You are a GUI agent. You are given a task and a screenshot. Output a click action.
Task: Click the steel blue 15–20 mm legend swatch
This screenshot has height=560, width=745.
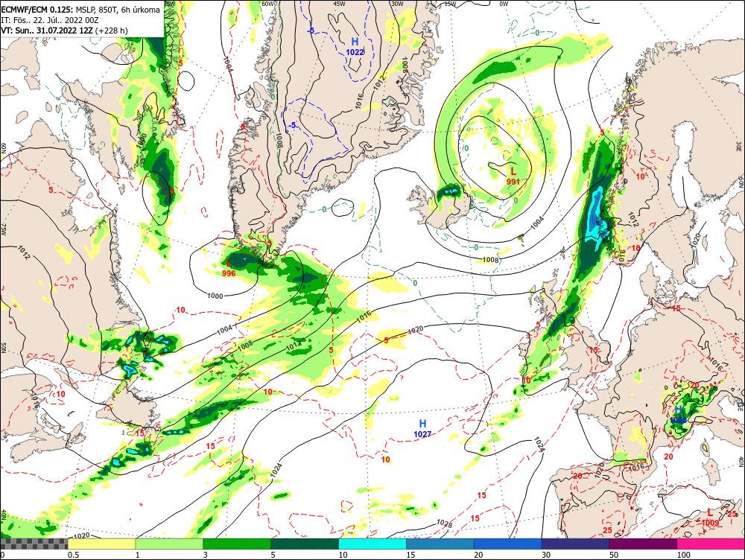coord(440,544)
